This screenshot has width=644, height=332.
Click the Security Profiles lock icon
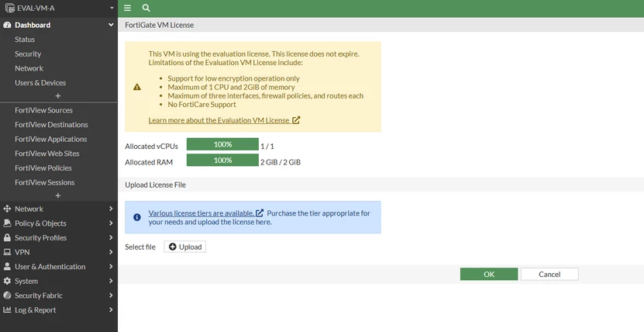[x=7, y=237]
